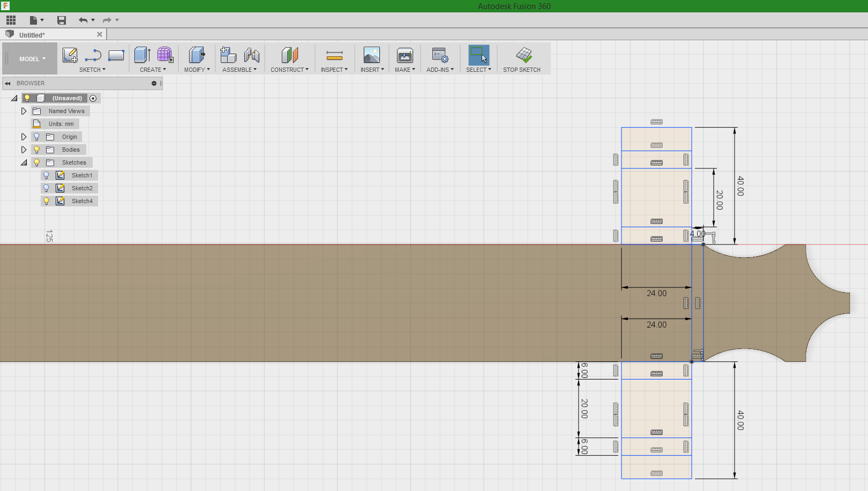This screenshot has height=491, width=868.
Task: Click the Redo arrow
Action: (x=107, y=20)
